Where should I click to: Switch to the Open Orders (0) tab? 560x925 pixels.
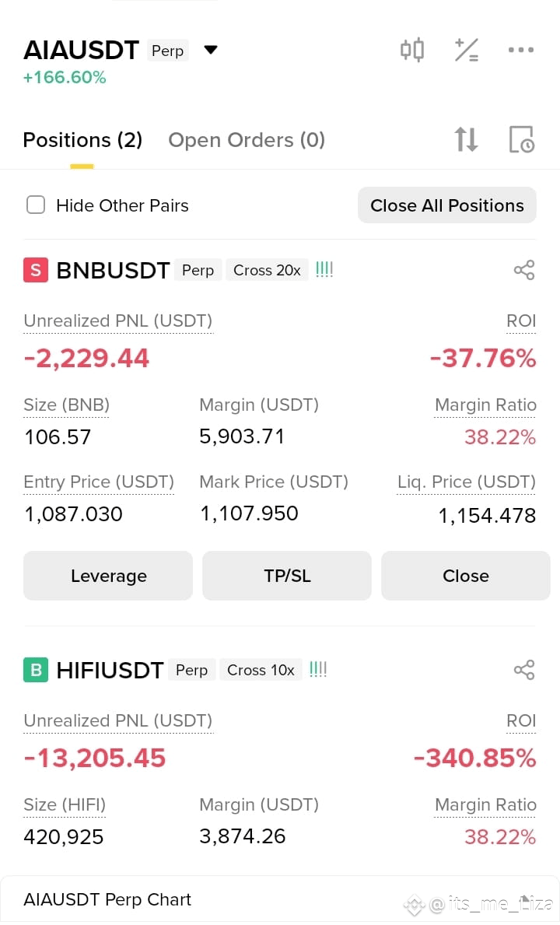click(x=247, y=140)
